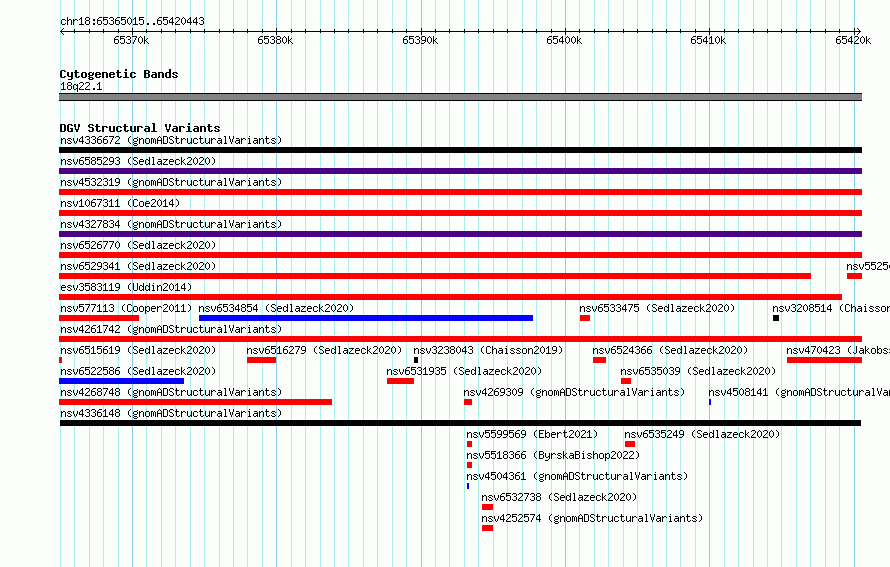The width and height of the screenshot is (890, 567).
Task: Select the nsv6522586 Sedlazeck2020 label
Action: (138, 371)
